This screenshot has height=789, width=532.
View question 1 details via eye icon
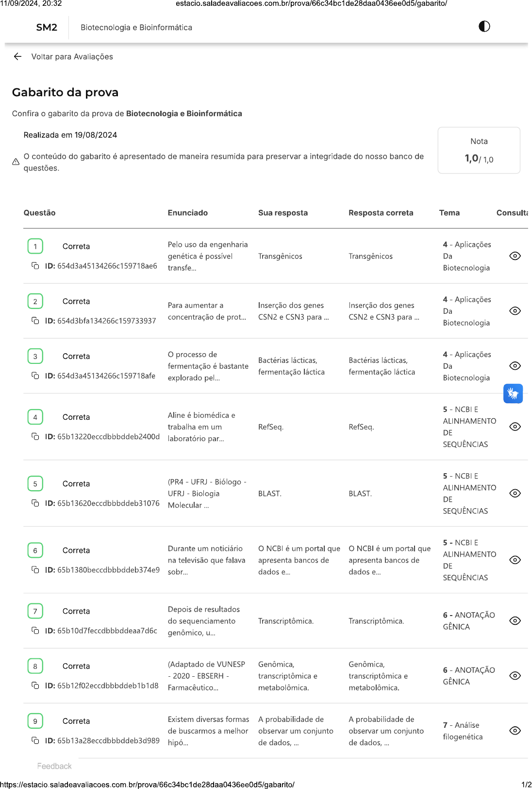515,256
